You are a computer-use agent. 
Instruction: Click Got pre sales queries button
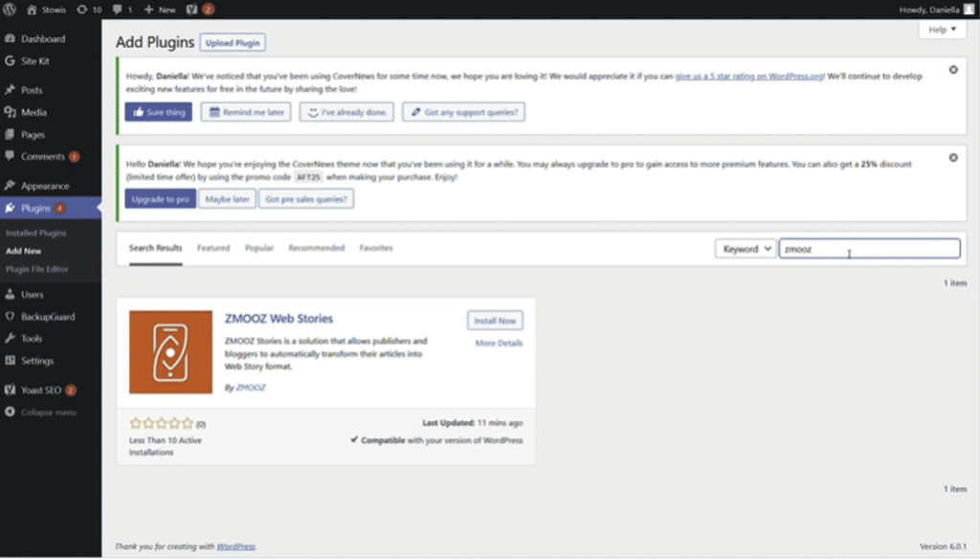point(306,199)
